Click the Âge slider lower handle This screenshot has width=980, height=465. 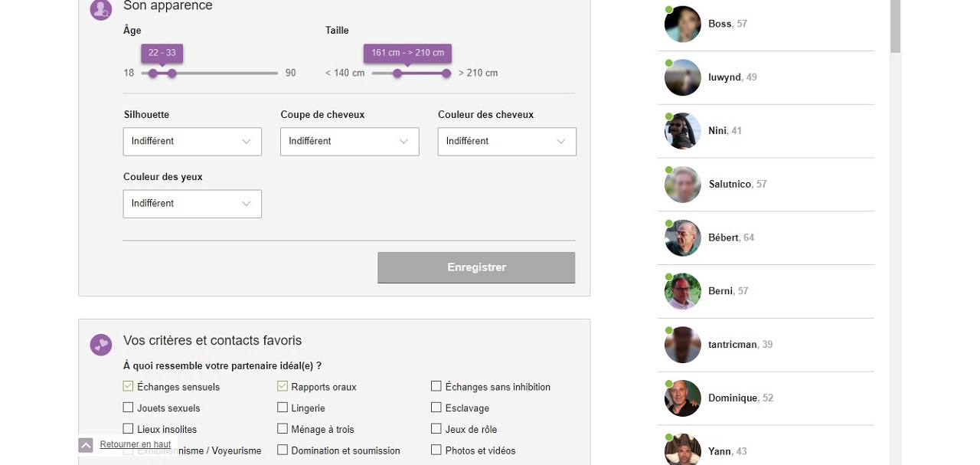point(153,73)
